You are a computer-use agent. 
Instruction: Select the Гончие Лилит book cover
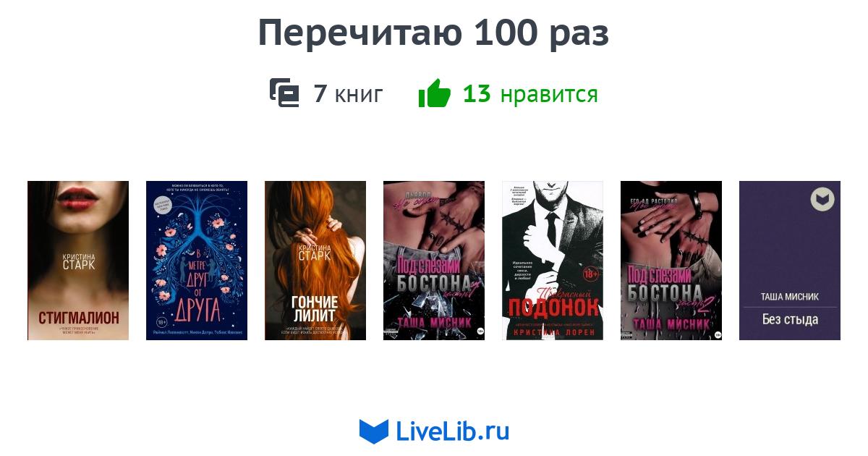click(315, 261)
